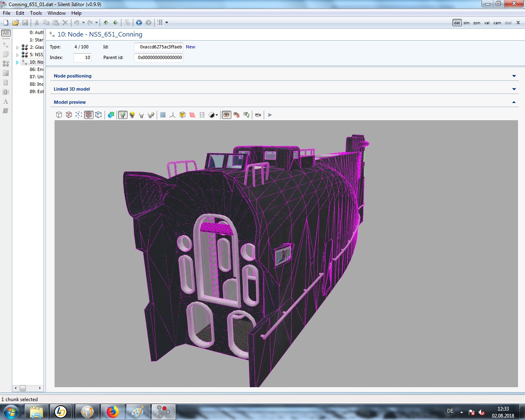
Task: Toggle the grid display in preview
Action: pyautogui.click(x=163, y=115)
